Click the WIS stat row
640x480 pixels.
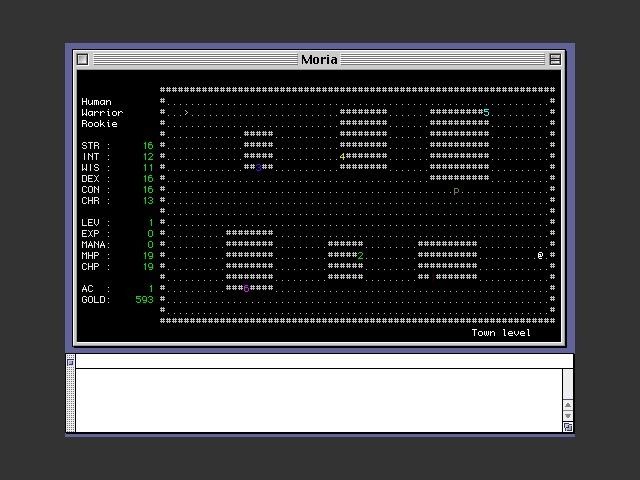(117, 168)
